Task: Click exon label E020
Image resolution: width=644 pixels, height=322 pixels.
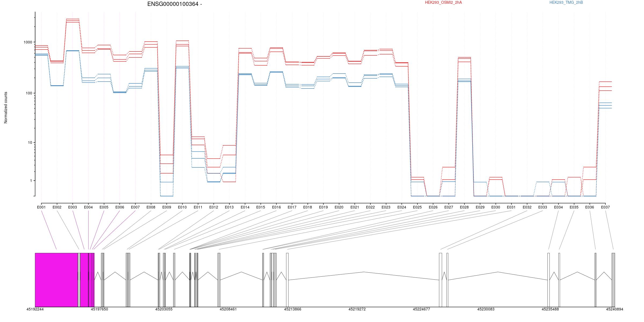Action: [x=339, y=207]
